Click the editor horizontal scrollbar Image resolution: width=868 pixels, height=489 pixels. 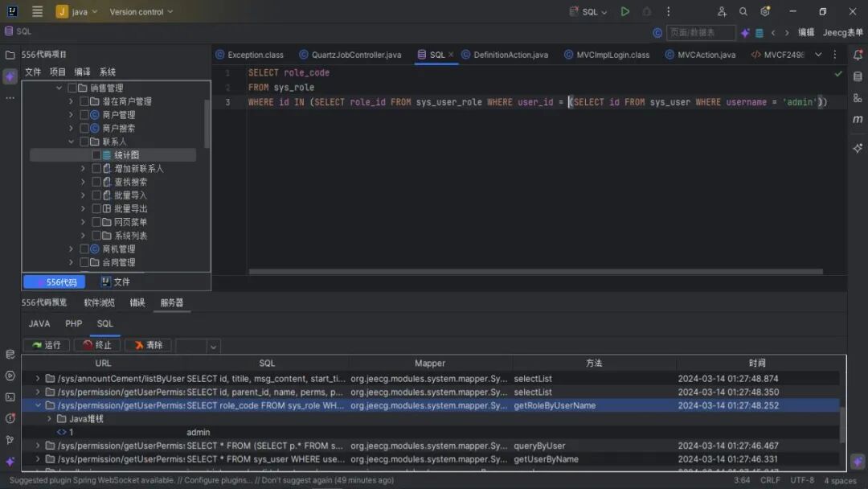(x=534, y=272)
